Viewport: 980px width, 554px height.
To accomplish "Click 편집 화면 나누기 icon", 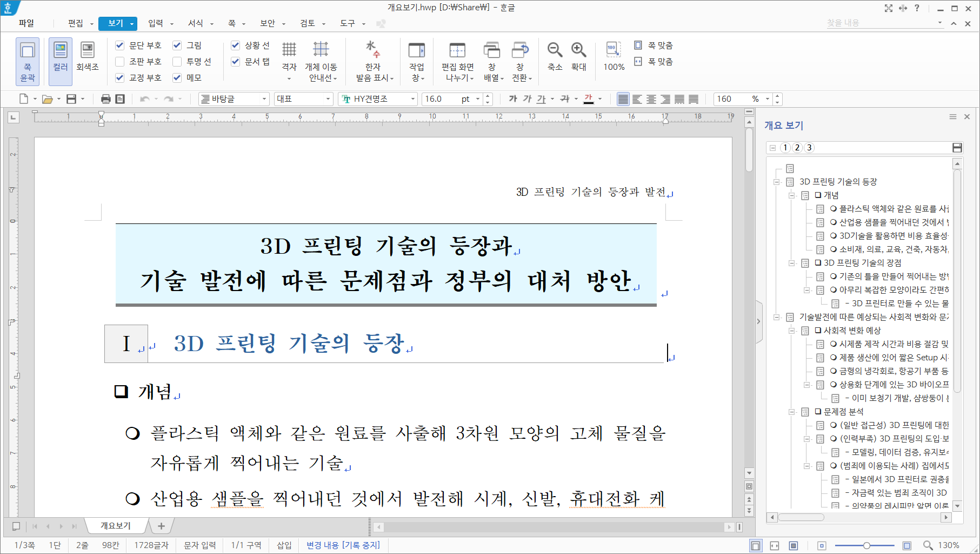I will [458, 61].
